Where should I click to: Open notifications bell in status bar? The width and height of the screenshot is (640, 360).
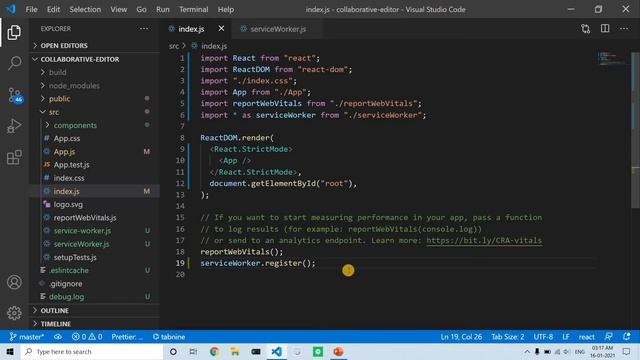627,337
